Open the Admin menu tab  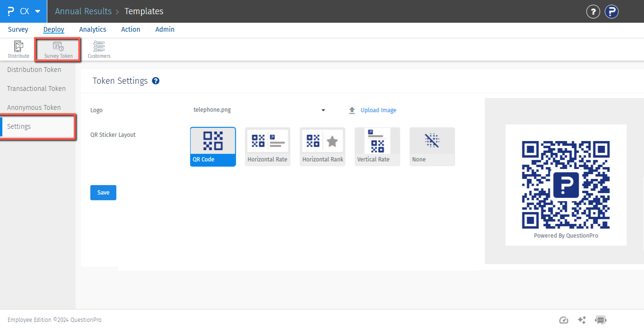click(165, 29)
